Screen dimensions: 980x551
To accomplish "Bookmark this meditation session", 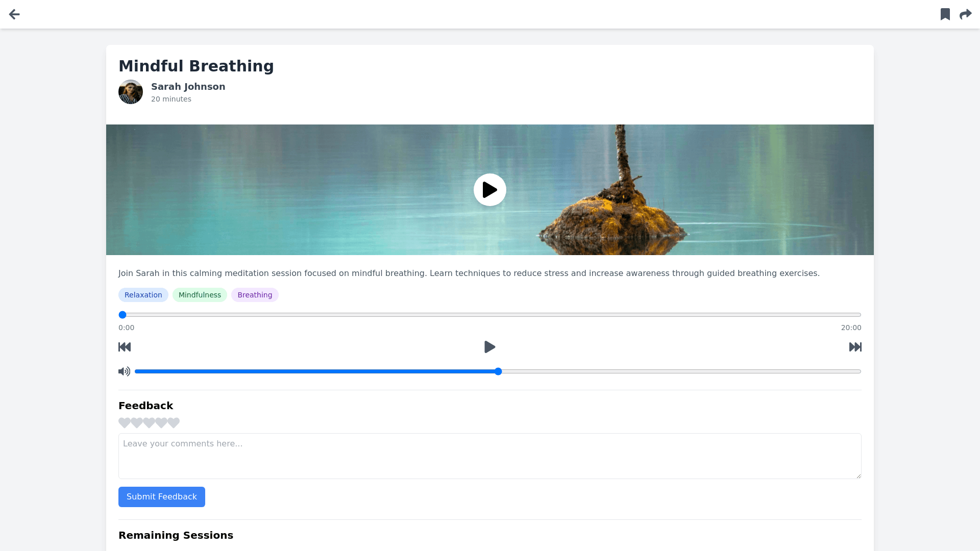I will [945, 14].
